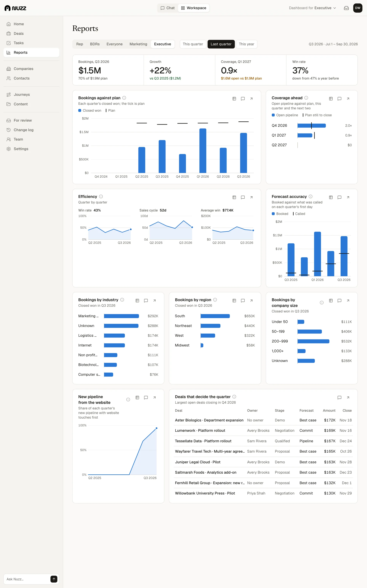Open the Lumenwork Platform rollout deal

[263, 431]
